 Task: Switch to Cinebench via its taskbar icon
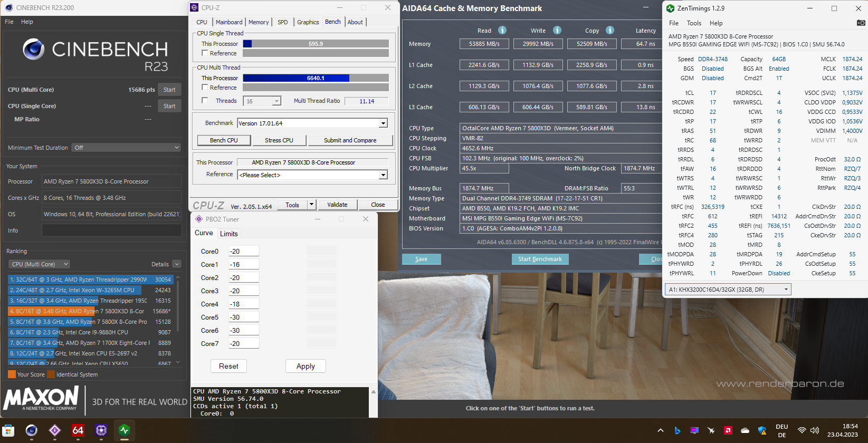click(32, 430)
